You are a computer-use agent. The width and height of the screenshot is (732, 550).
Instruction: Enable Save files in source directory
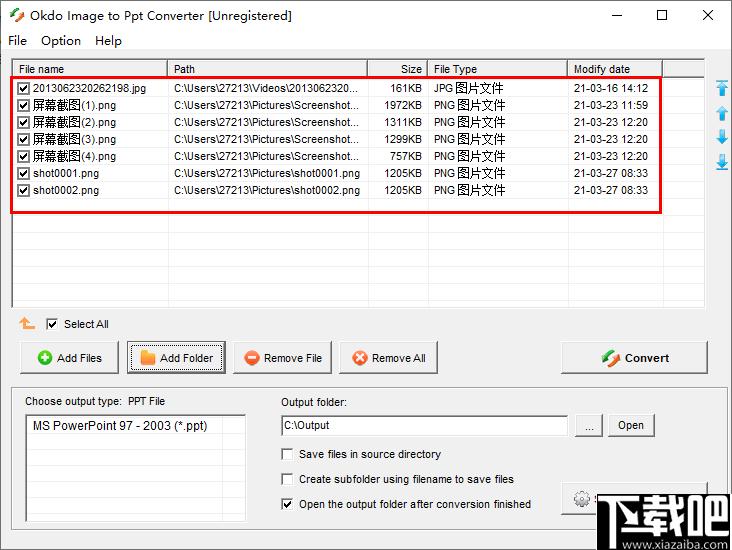click(x=287, y=454)
